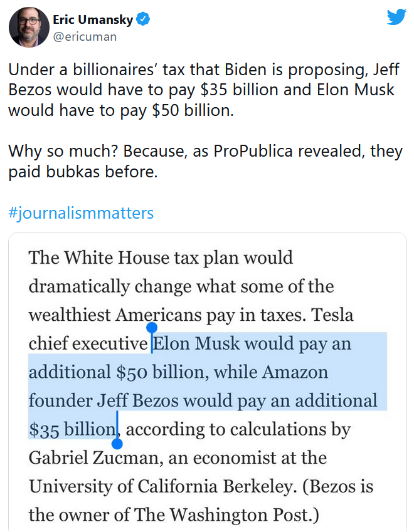Visit the @ericuman handle link
414x532 pixels.
click(85, 36)
